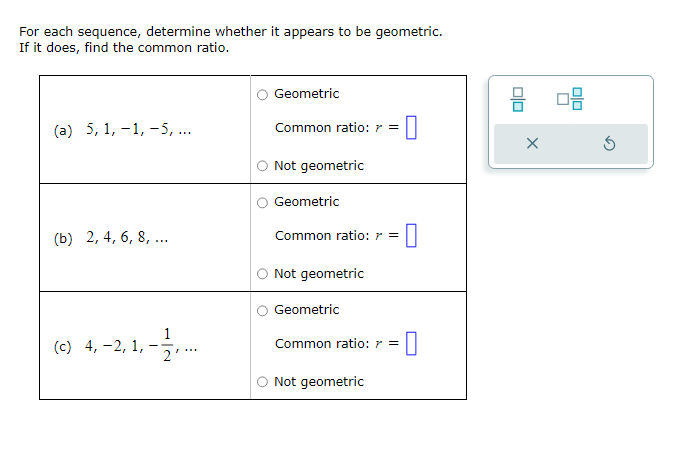Select Not geometric for sequence (a)
697x460 pixels.
(262, 166)
